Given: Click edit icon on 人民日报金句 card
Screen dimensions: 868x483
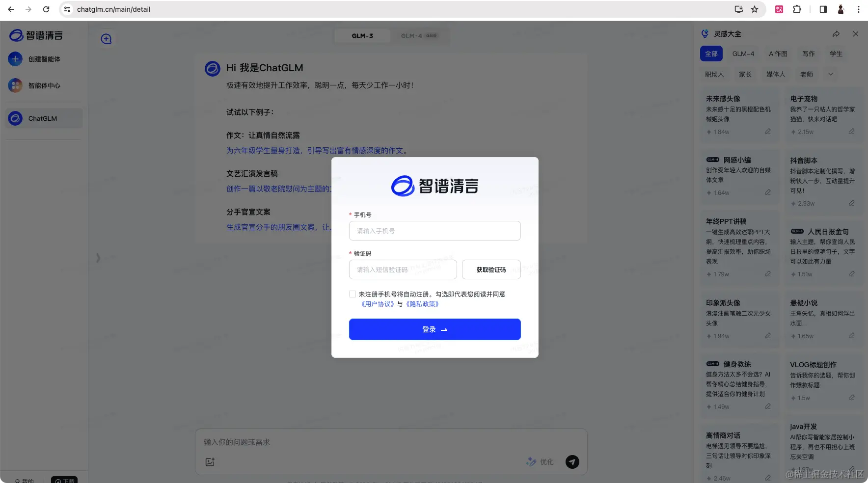Looking at the screenshot, I should (x=852, y=274).
